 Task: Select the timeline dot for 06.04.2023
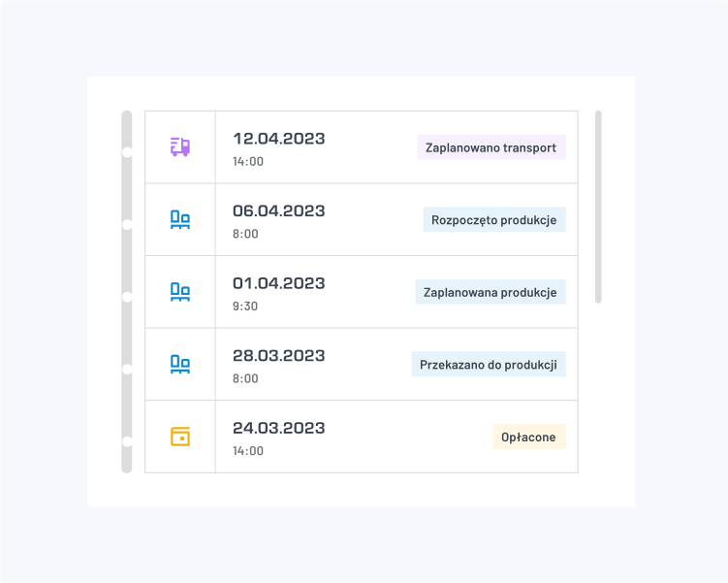coord(127,224)
